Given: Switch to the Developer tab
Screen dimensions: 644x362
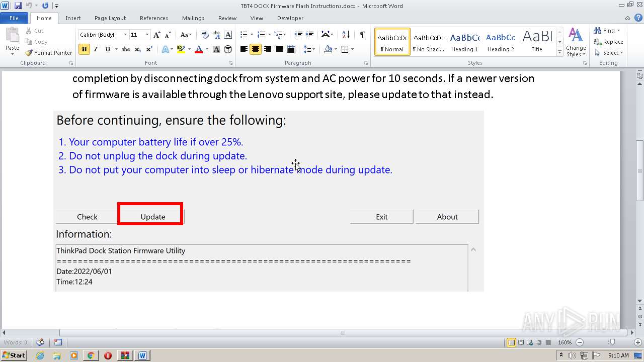Looking at the screenshot, I should tap(290, 18).
